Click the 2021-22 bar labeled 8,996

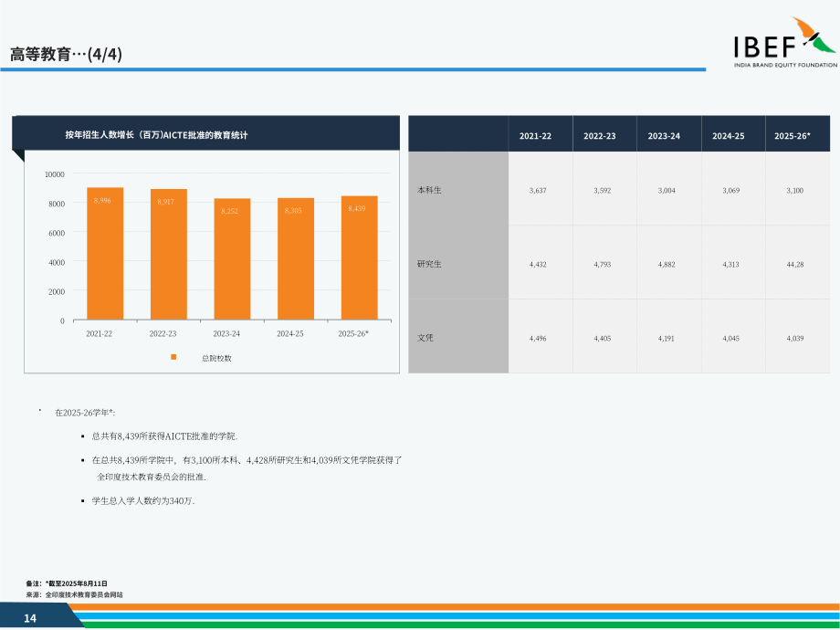click(x=105, y=254)
